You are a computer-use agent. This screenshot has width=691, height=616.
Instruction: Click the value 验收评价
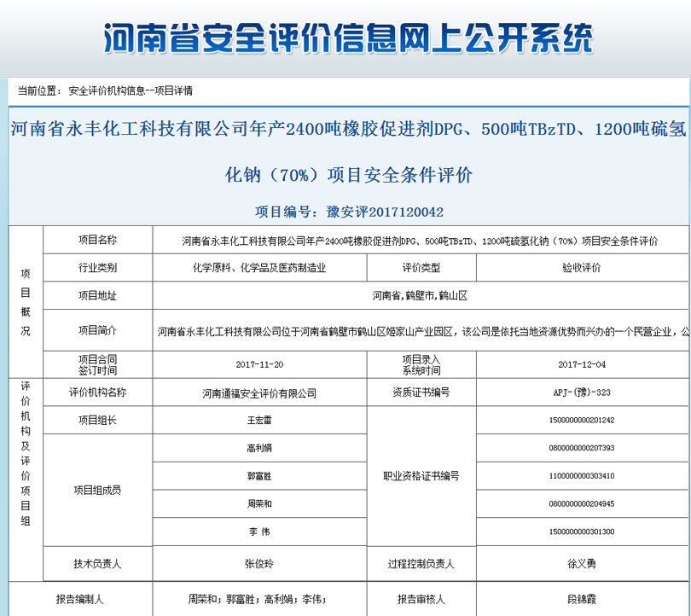[582, 267]
